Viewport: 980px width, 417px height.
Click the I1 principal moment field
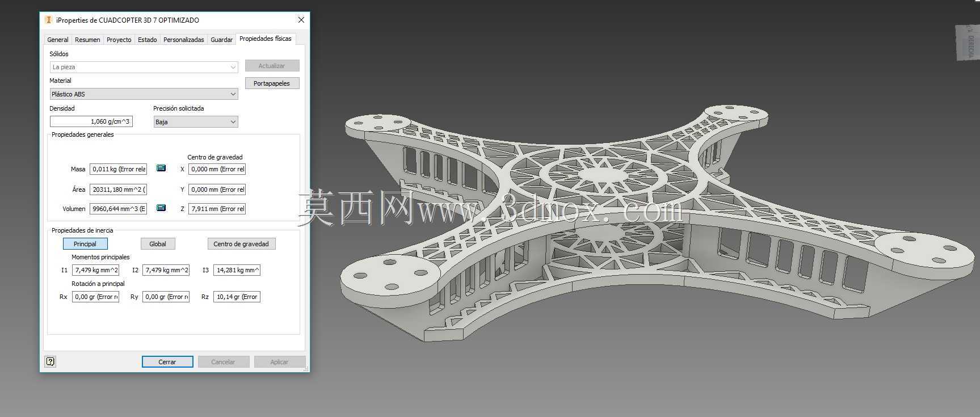pyautogui.click(x=96, y=270)
